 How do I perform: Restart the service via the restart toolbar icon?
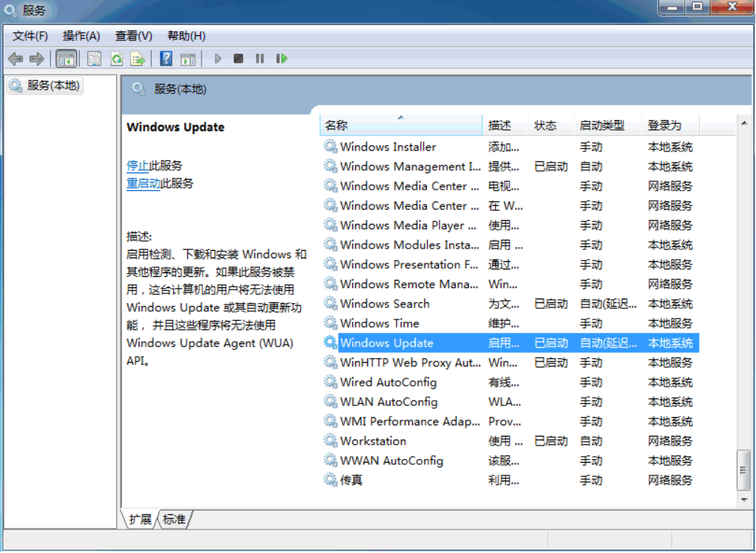pos(281,58)
